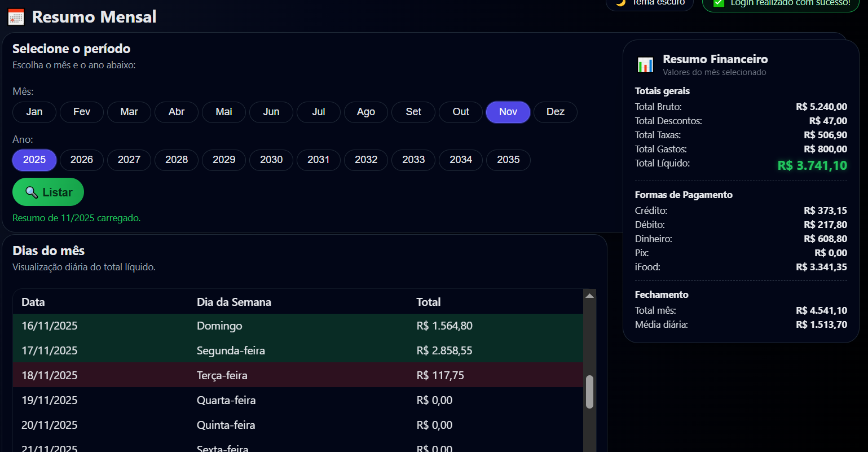
Task: Select the year 2025
Action: [34, 160]
